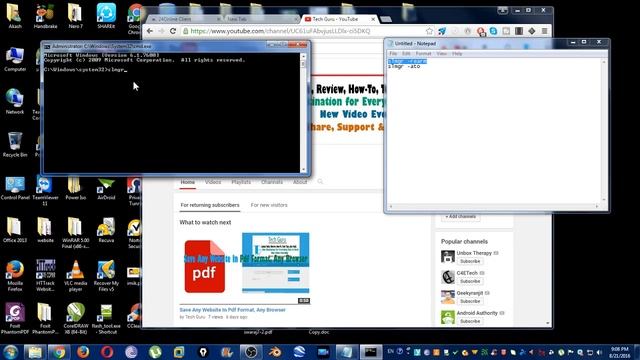Launch the AirDroid desktop shortcut
This screenshot has height=360, width=640.
point(106,188)
